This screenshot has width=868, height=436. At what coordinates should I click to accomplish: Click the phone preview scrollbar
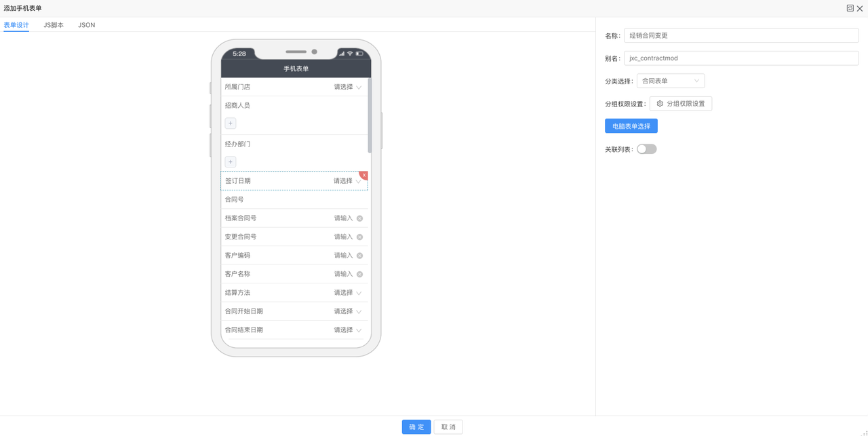pos(370,115)
